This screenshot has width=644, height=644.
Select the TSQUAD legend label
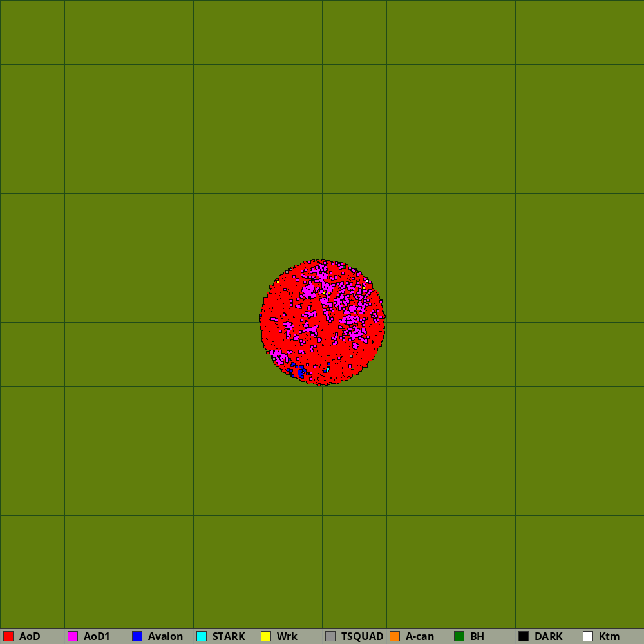(362, 636)
